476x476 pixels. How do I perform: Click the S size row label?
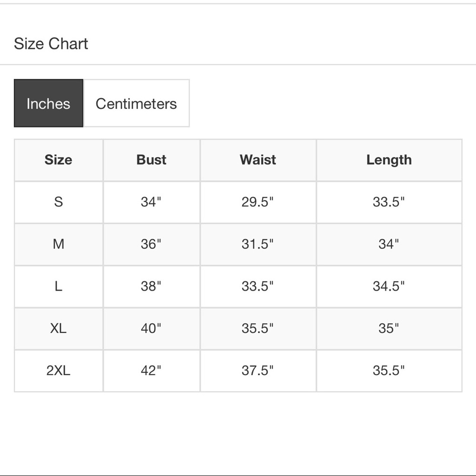point(58,202)
